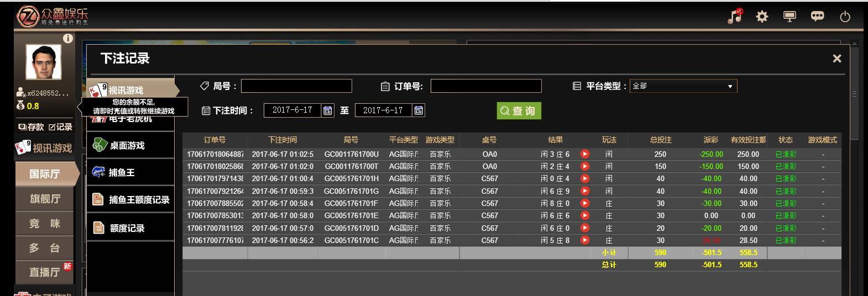Play replay for order 17061701797143
This screenshot has width=868, height=296.
[585, 178]
